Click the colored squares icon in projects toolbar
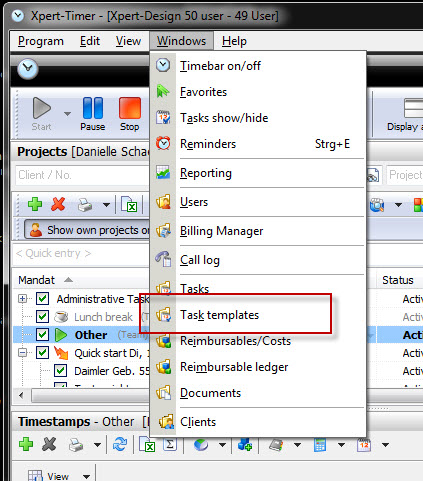 pos(418,205)
